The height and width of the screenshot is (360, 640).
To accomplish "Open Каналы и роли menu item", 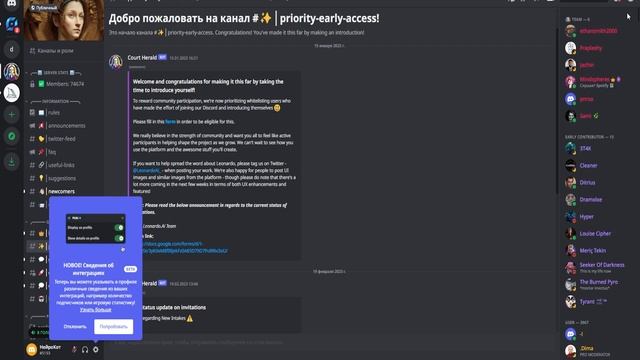I will (55, 51).
